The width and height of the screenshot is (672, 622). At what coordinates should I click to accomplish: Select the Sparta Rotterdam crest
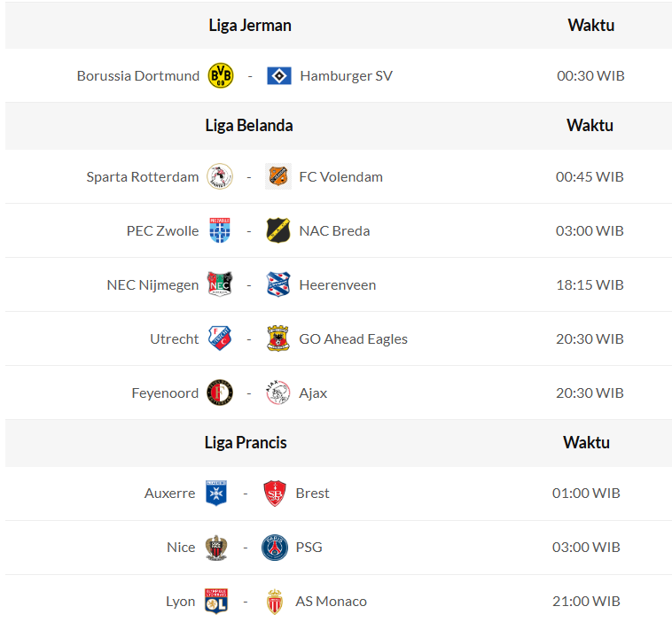click(x=220, y=176)
